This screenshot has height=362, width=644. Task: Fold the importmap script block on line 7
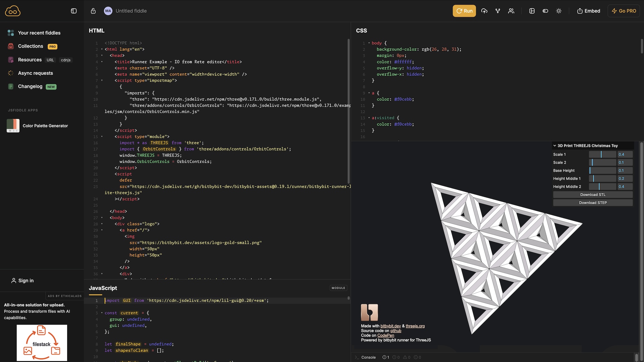pyautogui.click(x=102, y=80)
